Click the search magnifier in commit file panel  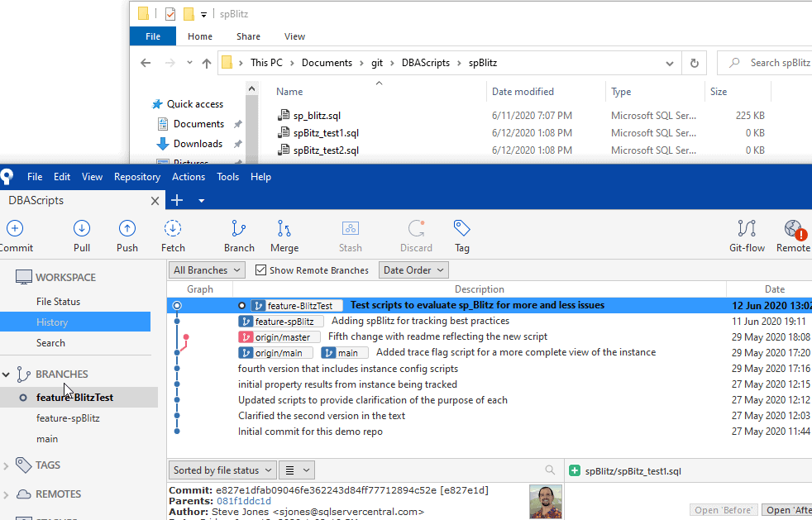pyautogui.click(x=550, y=470)
